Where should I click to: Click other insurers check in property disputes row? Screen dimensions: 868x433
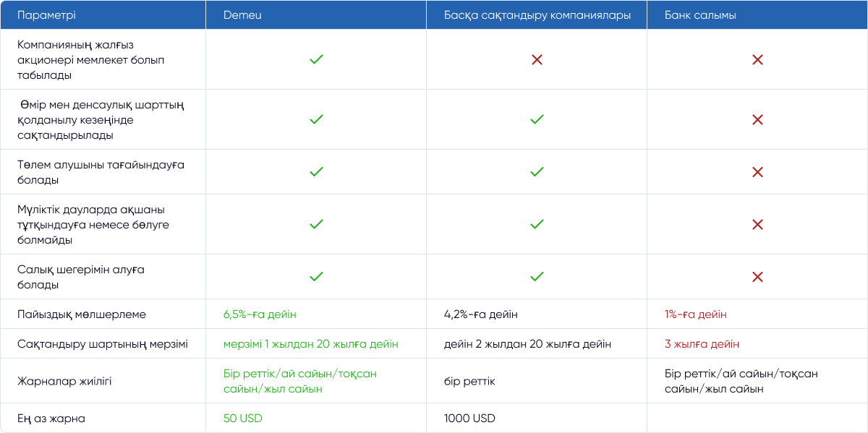(x=537, y=225)
